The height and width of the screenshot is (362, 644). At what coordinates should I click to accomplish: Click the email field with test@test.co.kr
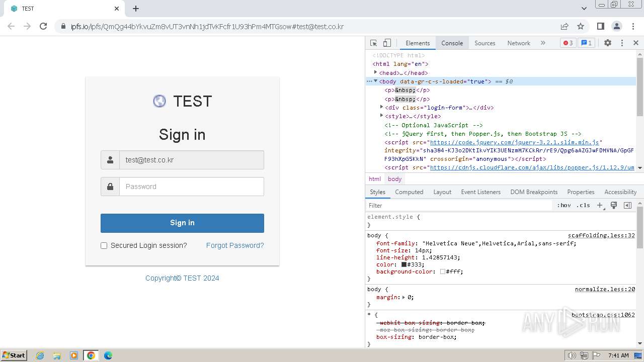192,160
